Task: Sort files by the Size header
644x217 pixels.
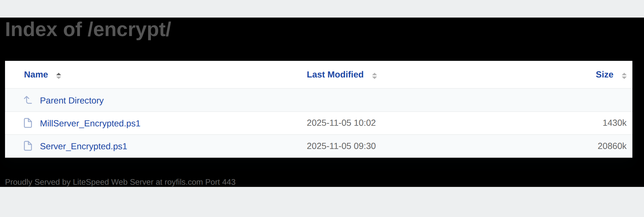Action: pos(604,75)
